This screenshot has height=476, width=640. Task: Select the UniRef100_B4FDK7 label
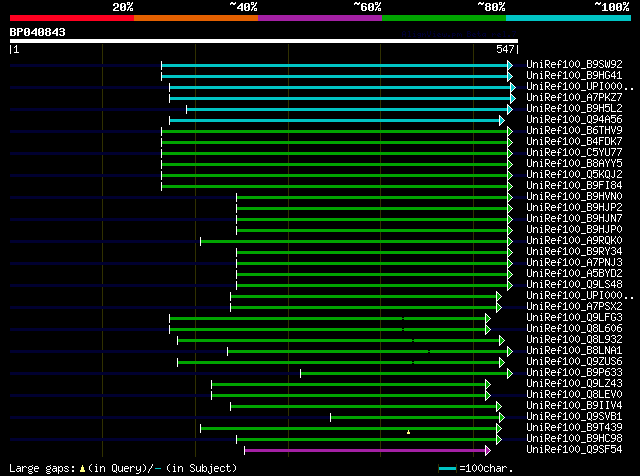pyautogui.click(x=574, y=142)
